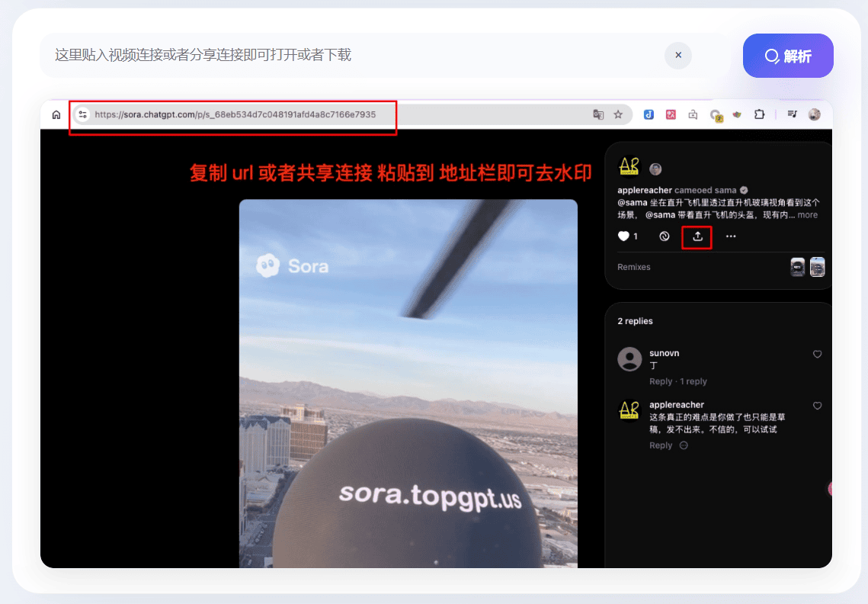
Task: Click the robot-shaped extension icon
Action: coord(693,114)
